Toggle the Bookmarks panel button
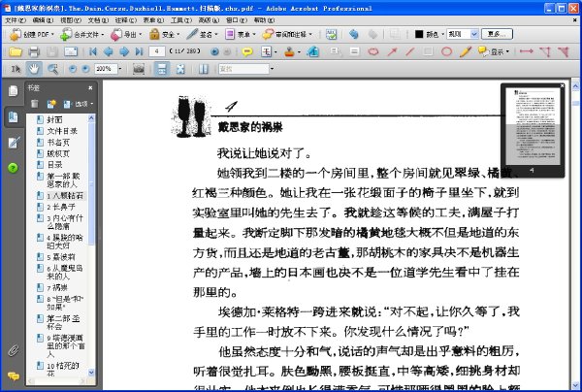This screenshot has width=582, height=392. point(13,117)
